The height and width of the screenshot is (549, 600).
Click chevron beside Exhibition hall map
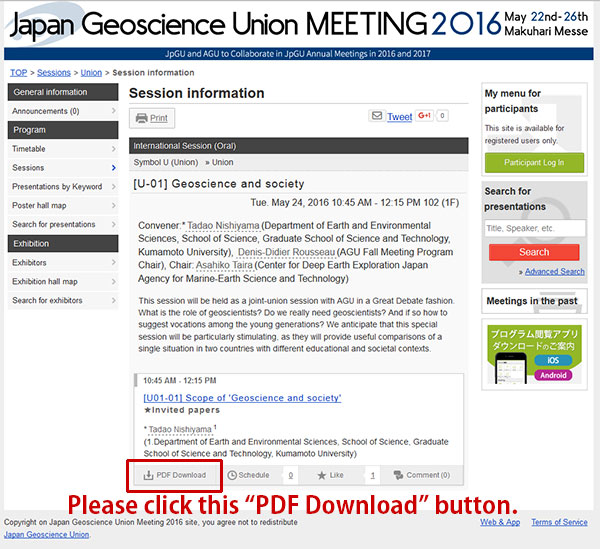[x=114, y=282]
